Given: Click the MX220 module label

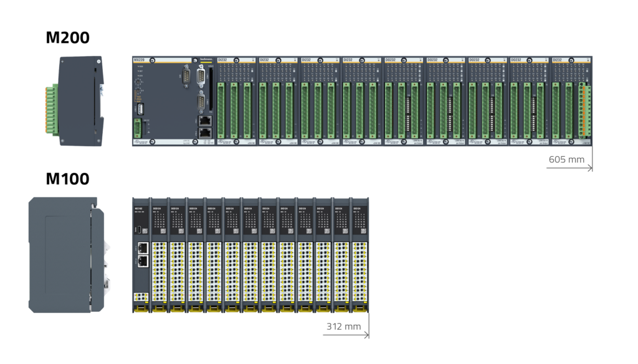Looking at the screenshot, I should point(138,60).
